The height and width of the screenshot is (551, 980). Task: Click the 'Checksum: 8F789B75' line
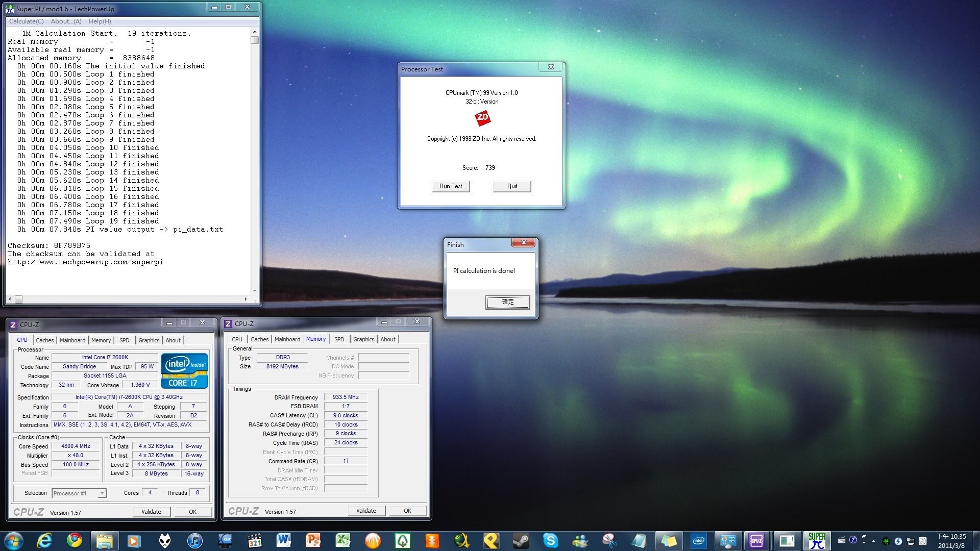click(48, 245)
